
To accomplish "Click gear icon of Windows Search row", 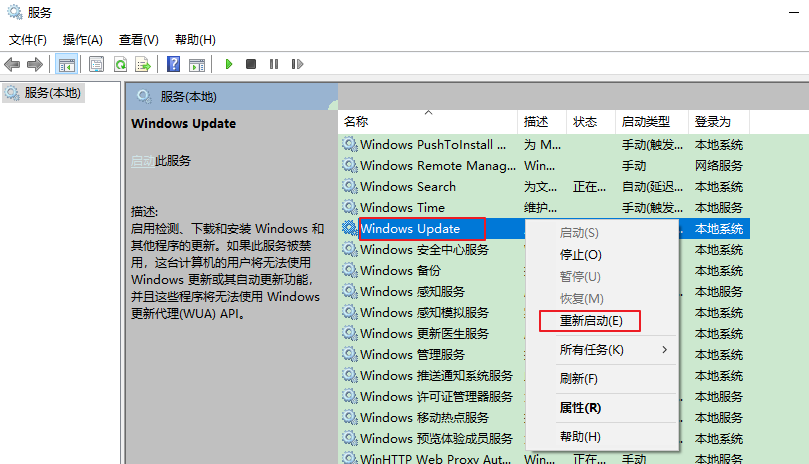I will click(350, 186).
